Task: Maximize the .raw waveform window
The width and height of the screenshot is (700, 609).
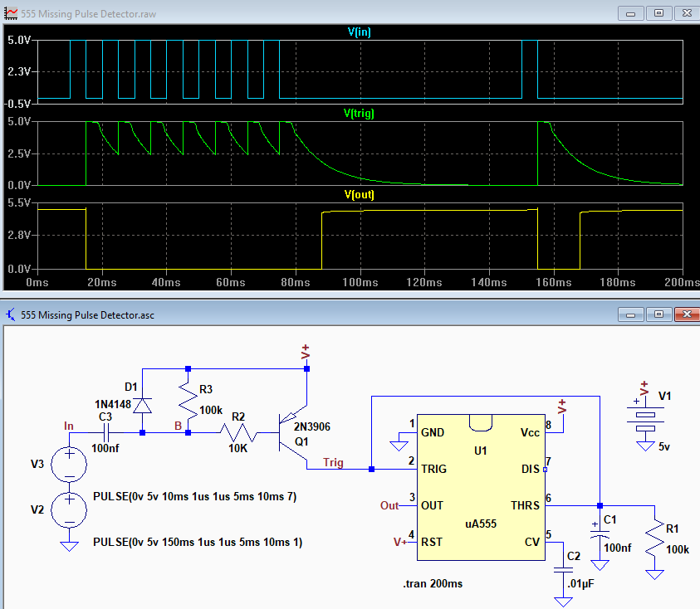Action: point(659,13)
